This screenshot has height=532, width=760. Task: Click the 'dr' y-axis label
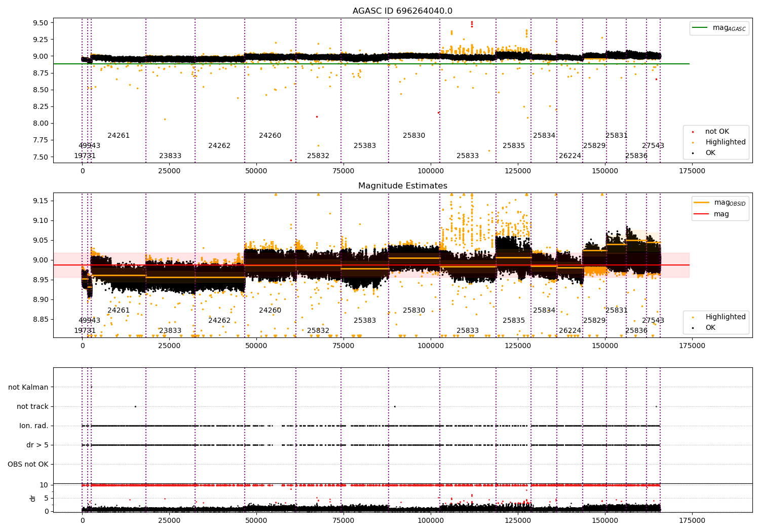click(33, 498)
